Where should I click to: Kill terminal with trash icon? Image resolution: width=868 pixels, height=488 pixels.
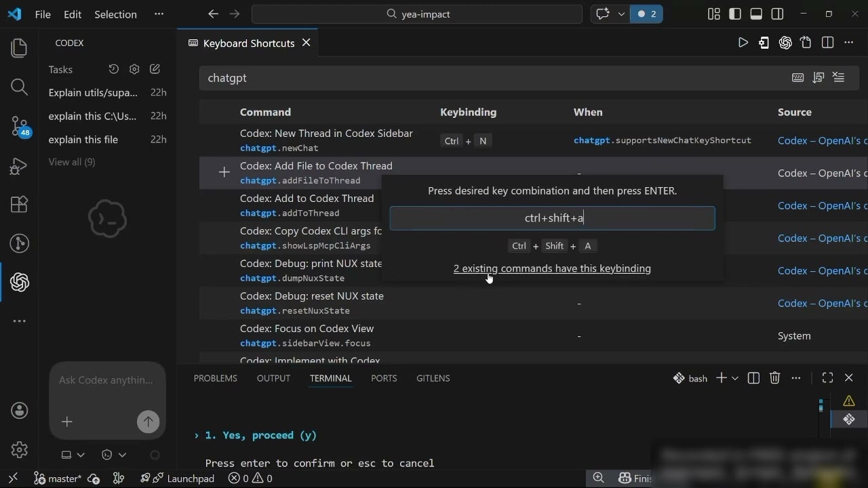click(x=775, y=378)
